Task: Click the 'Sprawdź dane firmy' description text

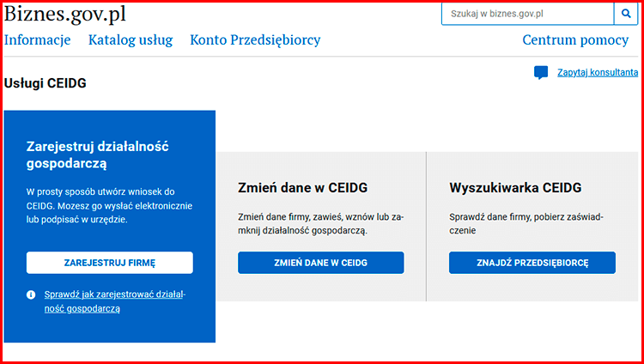Action: click(x=526, y=223)
